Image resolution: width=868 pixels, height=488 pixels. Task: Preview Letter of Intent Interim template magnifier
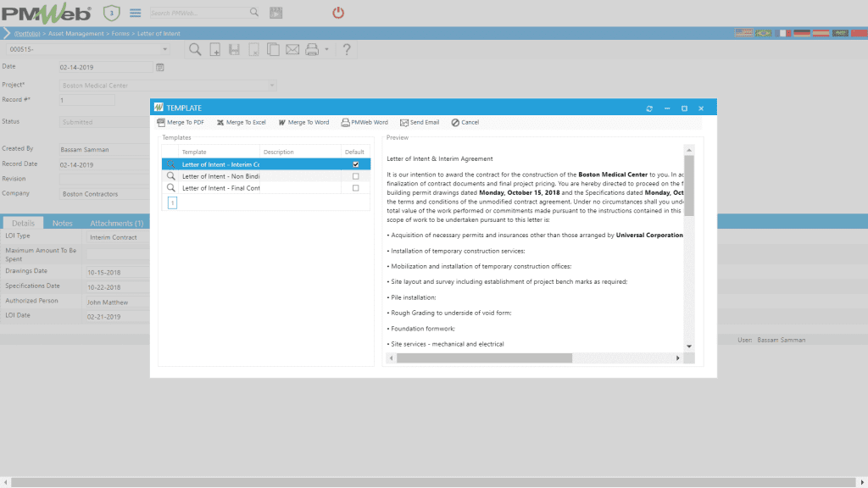tap(170, 164)
